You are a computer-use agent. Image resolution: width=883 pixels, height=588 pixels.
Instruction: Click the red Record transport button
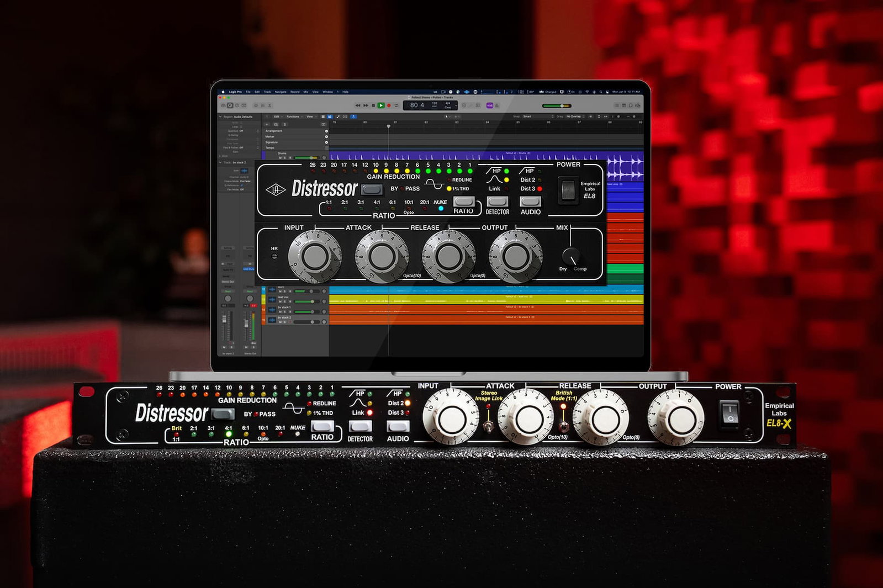(389, 105)
